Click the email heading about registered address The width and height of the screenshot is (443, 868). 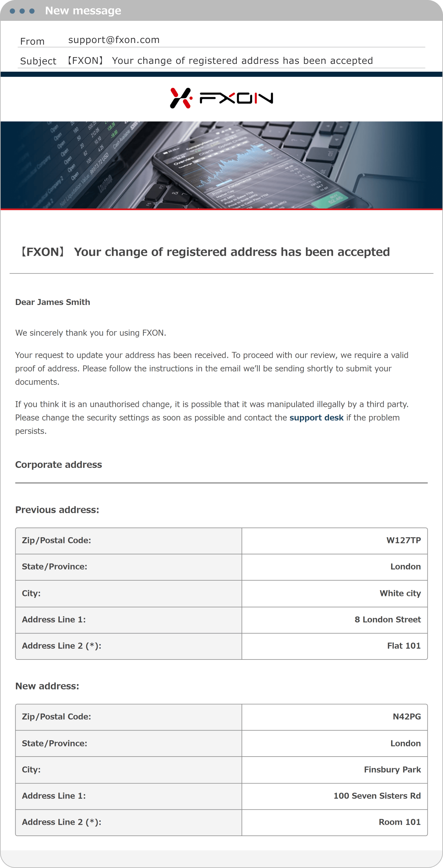click(x=205, y=252)
